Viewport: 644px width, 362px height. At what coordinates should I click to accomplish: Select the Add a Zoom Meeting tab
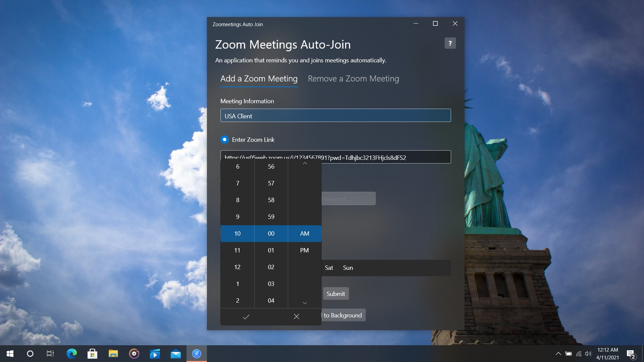coord(259,79)
